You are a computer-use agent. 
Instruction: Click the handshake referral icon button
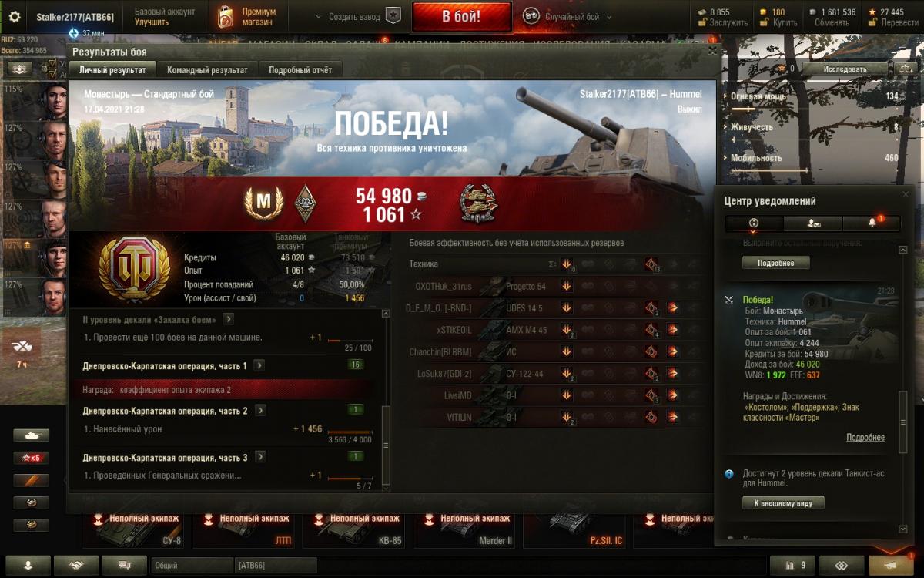point(76,565)
